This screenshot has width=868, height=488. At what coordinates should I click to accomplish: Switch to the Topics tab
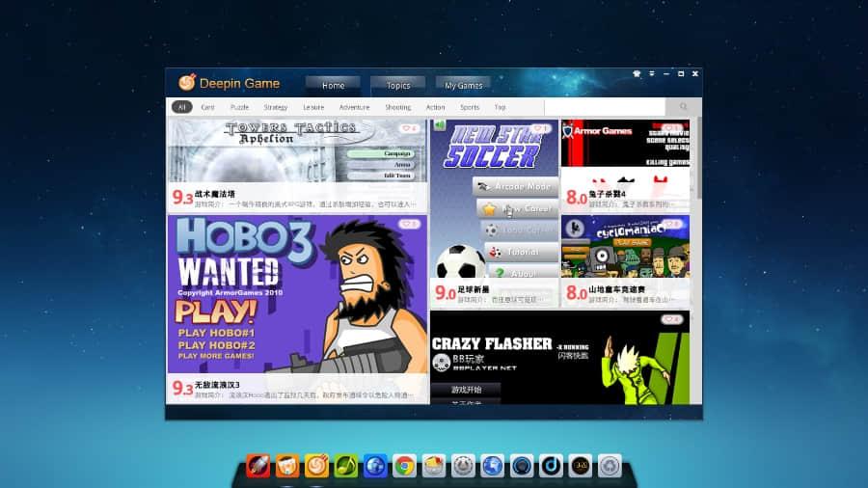point(398,85)
